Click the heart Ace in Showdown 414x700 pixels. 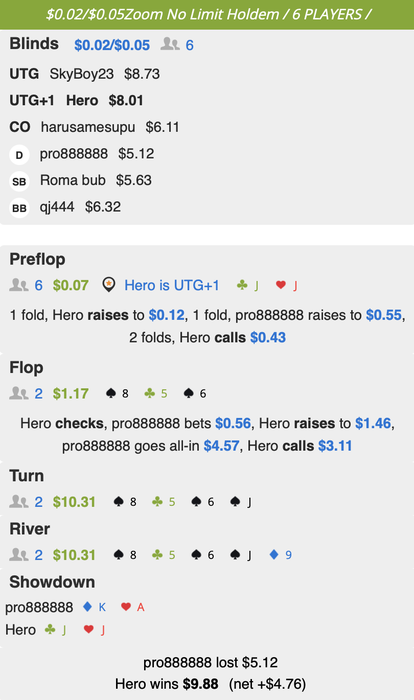click(x=133, y=607)
